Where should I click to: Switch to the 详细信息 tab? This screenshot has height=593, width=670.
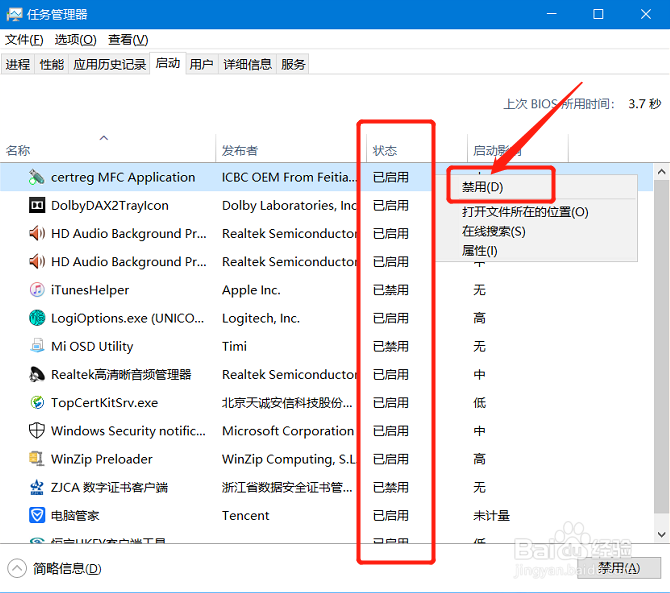(247, 65)
